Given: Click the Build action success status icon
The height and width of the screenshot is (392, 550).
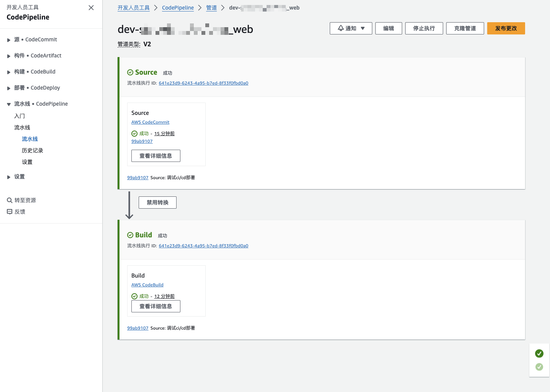Looking at the screenshot, I should point(134,296).
